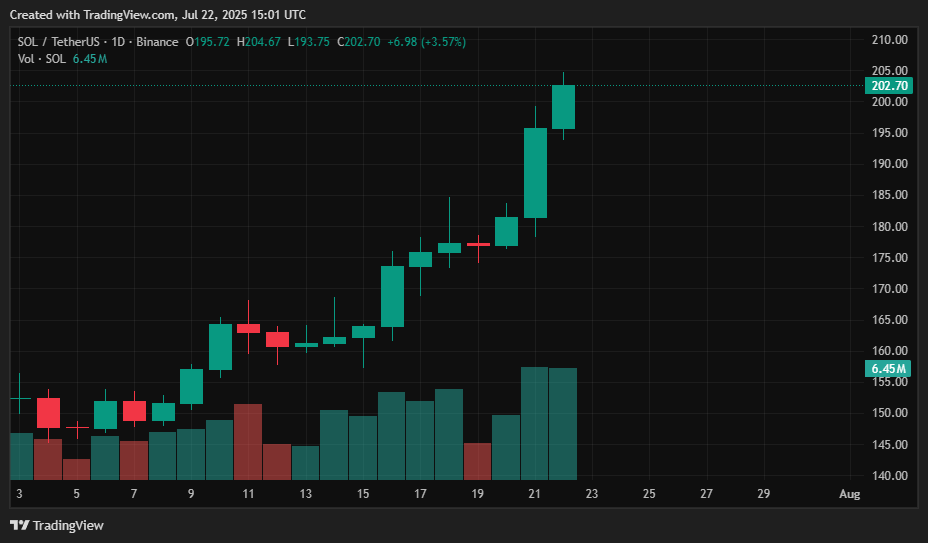Viewport: 928px width, 543px height.
Task: Click the large green candle on July 21
Action: (535, 172)
